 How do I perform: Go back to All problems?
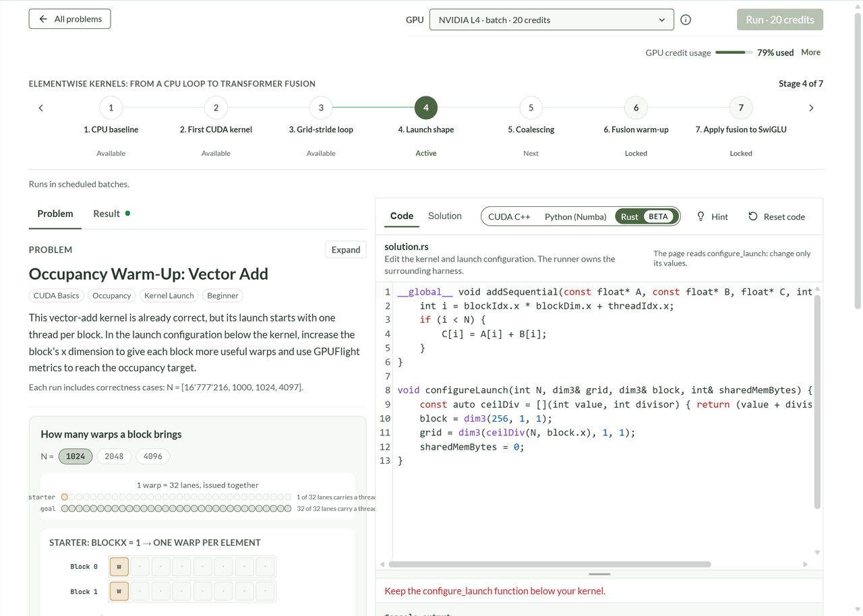coord(69,19)
